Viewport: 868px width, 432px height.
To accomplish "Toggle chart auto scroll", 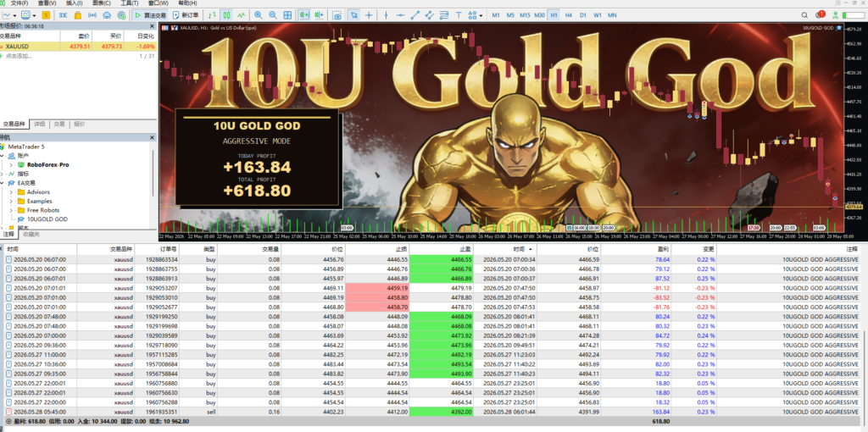I will [x=304, y=15].
